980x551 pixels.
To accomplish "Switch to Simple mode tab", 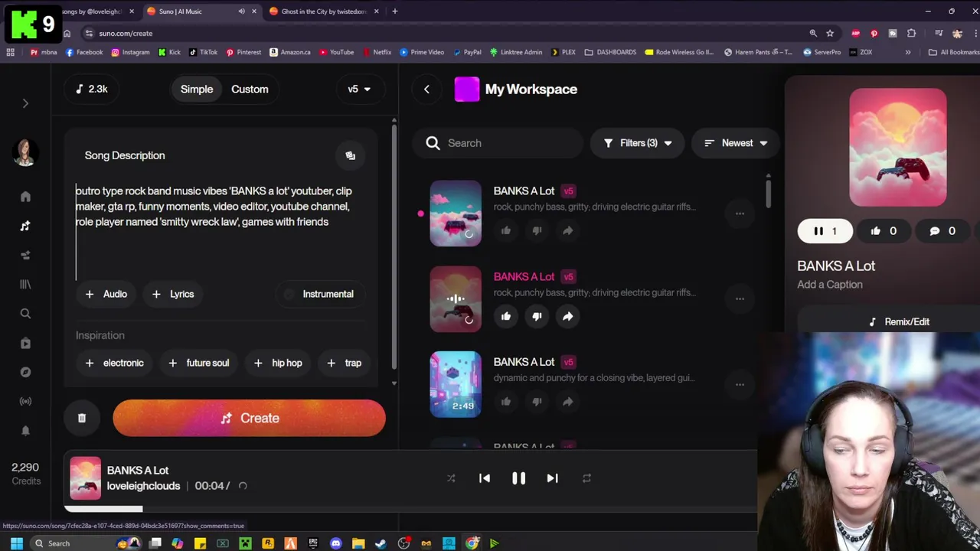I will 197,89.
